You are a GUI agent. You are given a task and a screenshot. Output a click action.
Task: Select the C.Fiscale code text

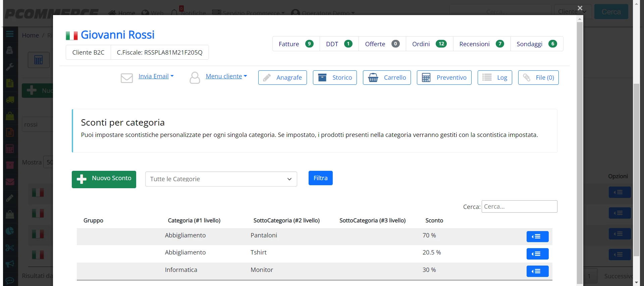tap(160, 52)
